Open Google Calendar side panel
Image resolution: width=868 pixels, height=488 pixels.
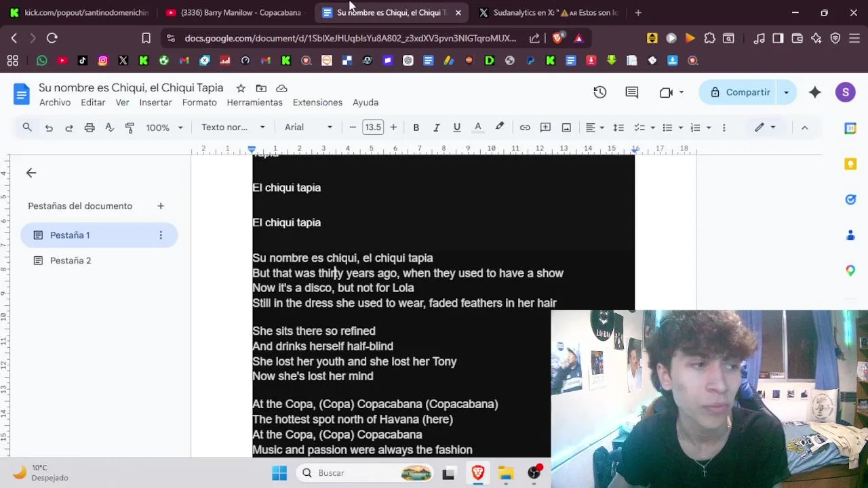coord(850,128)
